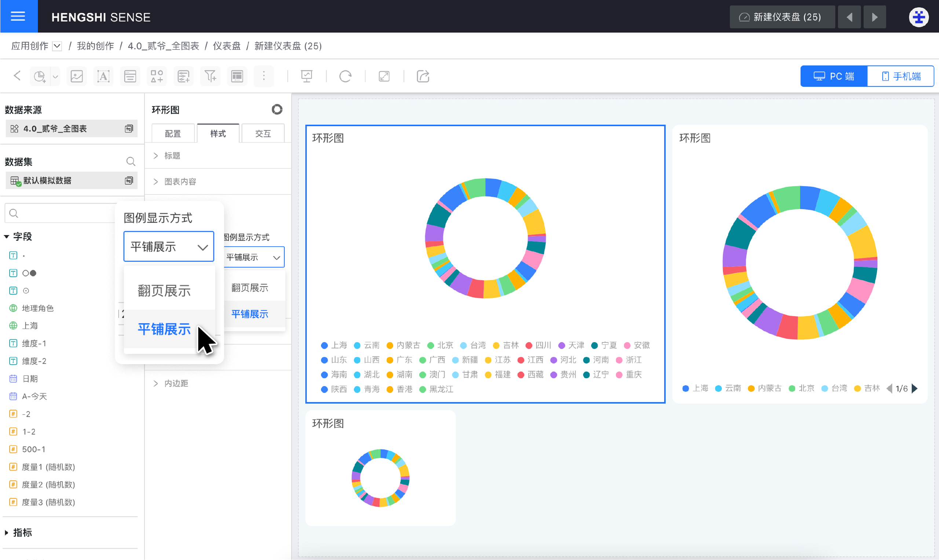939x560 pixels.
Task: Select the 地理角色 field
Action: click(x=38, y=308)
